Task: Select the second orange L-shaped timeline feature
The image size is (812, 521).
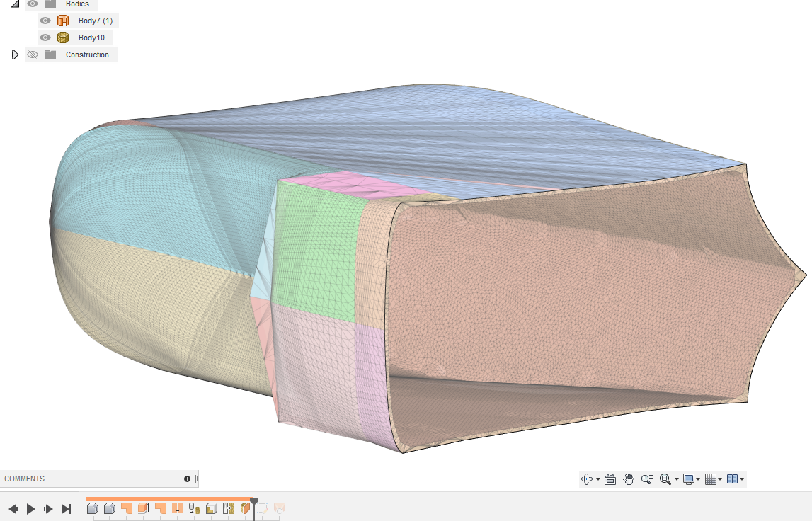Action: point(161,508)
